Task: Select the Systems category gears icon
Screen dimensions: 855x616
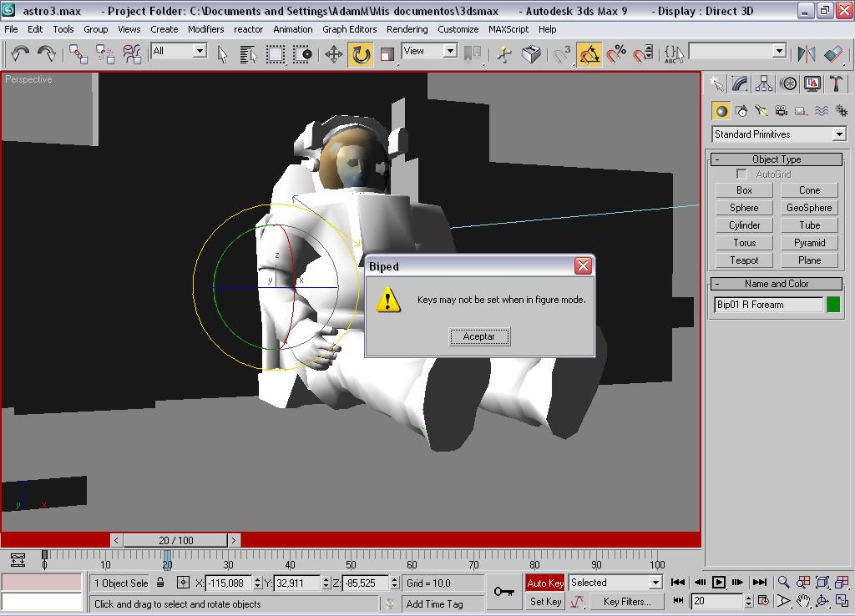Action: [842, 111]
